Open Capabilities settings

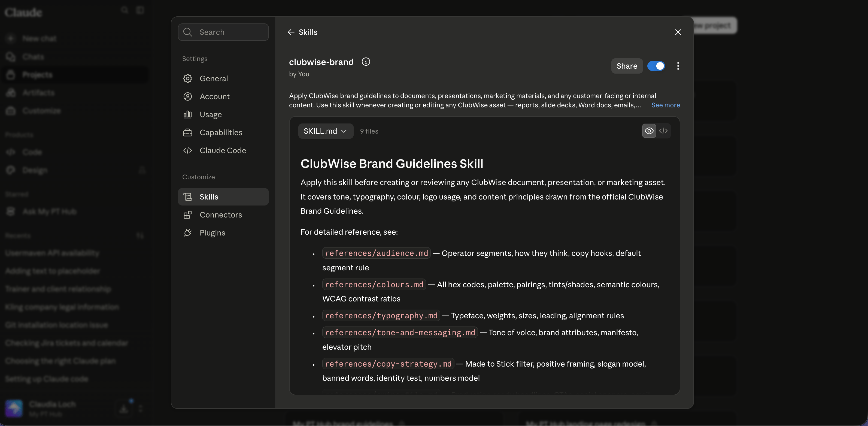pyautogui.click(x=223, y=132)
